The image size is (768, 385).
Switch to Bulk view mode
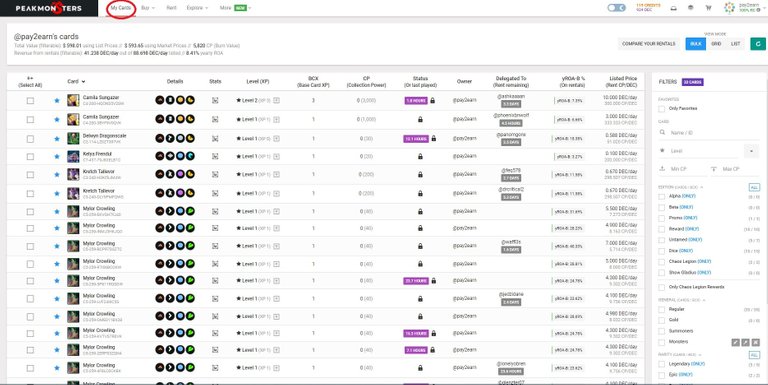pos(696,44)
